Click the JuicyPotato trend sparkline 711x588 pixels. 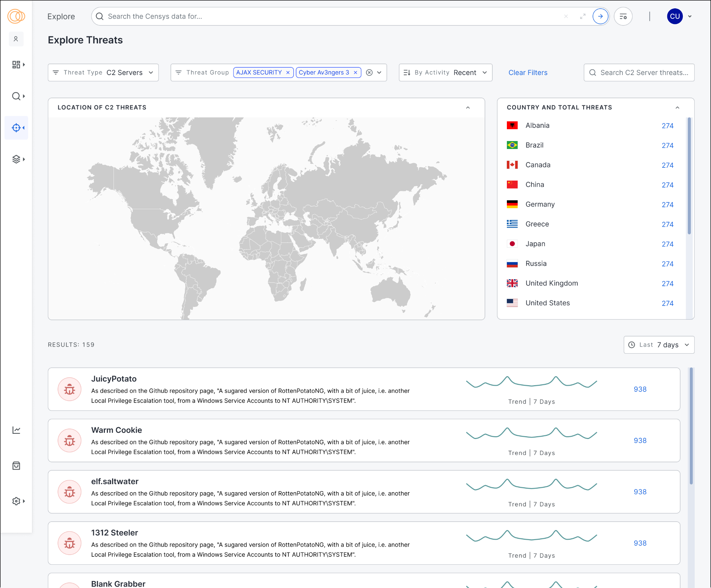(532, 382)
